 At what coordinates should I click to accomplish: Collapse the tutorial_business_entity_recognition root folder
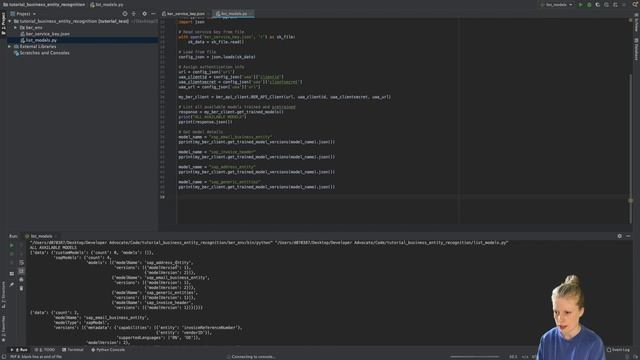coord(10,21)
